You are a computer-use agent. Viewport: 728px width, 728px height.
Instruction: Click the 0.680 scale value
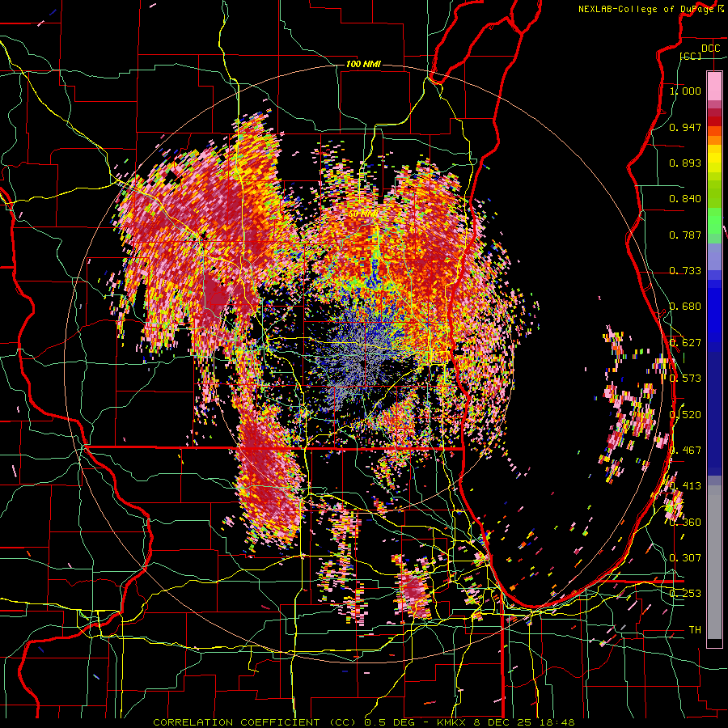pyautogui.click(x=685, y=307)
